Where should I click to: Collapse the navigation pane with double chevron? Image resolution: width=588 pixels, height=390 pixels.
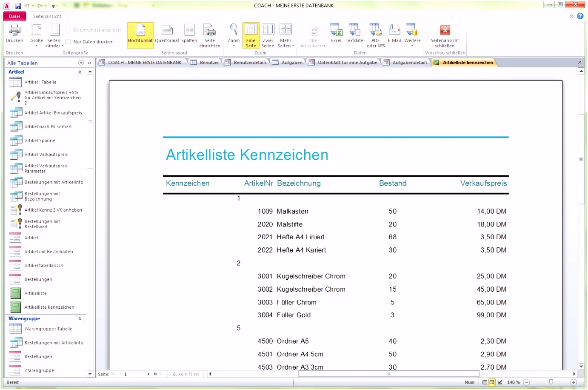[90, 63]
